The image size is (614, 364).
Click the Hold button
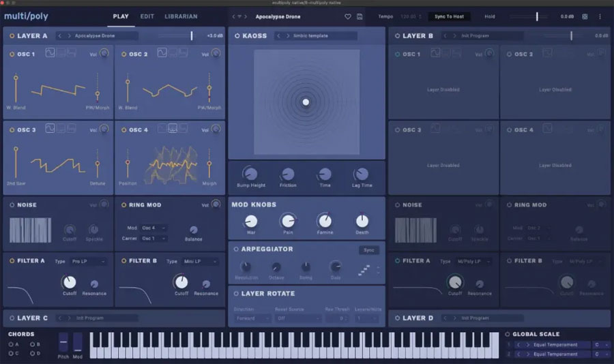click(x=489, y=16)
